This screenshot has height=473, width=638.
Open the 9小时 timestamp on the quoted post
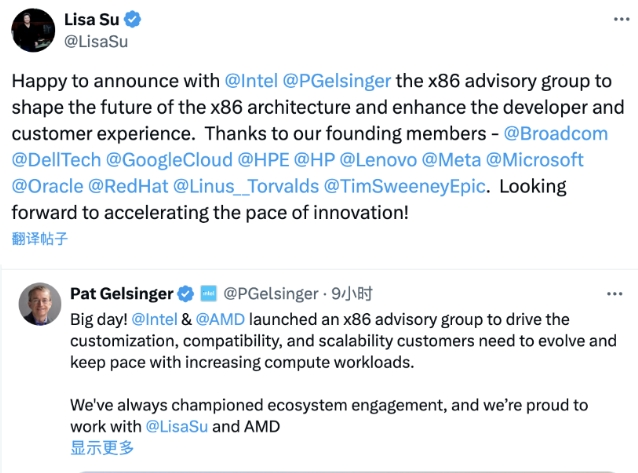point(352,293)
